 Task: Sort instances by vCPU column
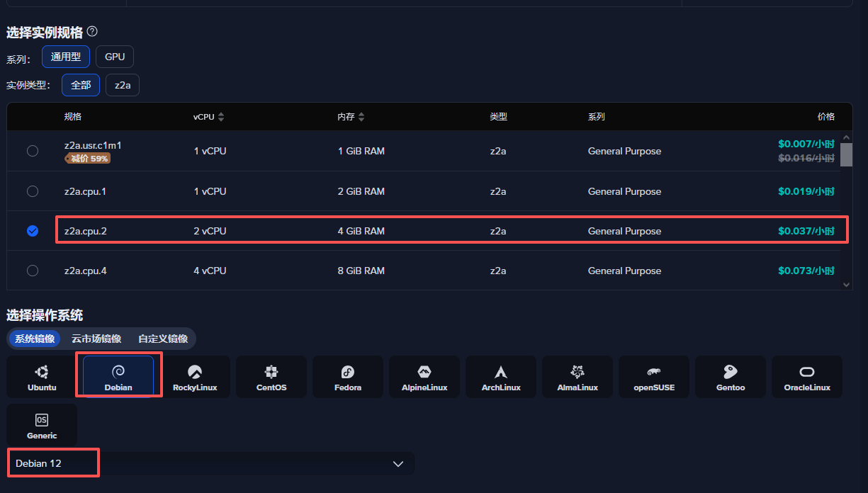tap(221, 117)
